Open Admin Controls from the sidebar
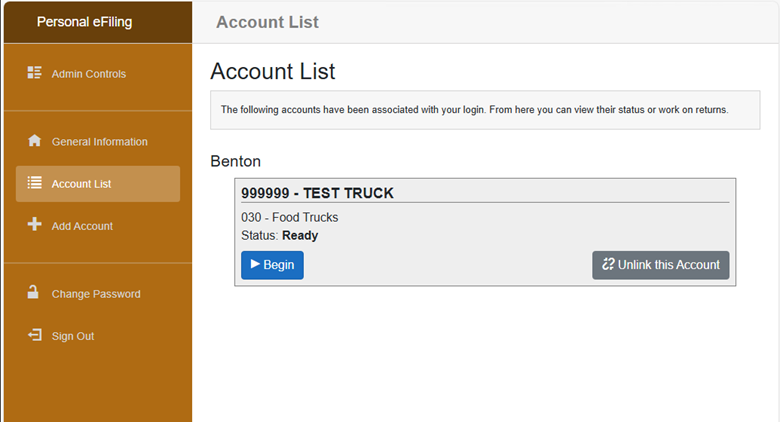The width and height of the screenshot is (780, 422). click(89, 74)
